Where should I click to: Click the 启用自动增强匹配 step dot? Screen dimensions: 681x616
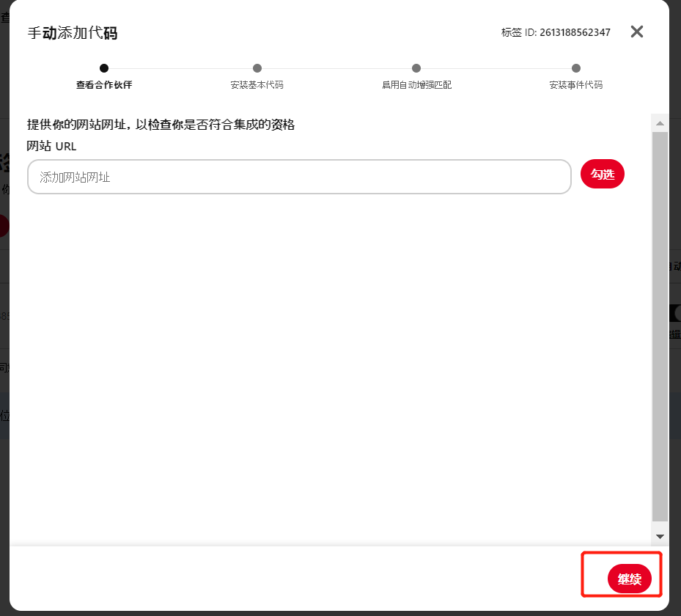pyautogui.click(x=416, y=68)
